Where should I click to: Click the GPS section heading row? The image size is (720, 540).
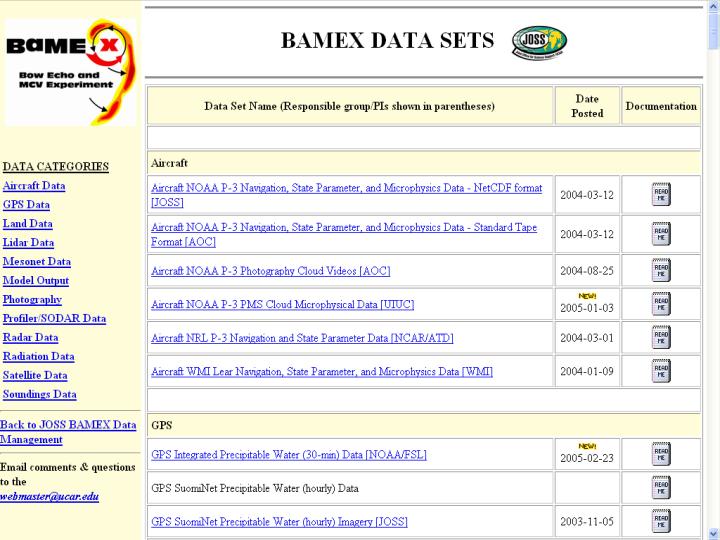coord(424,425)
